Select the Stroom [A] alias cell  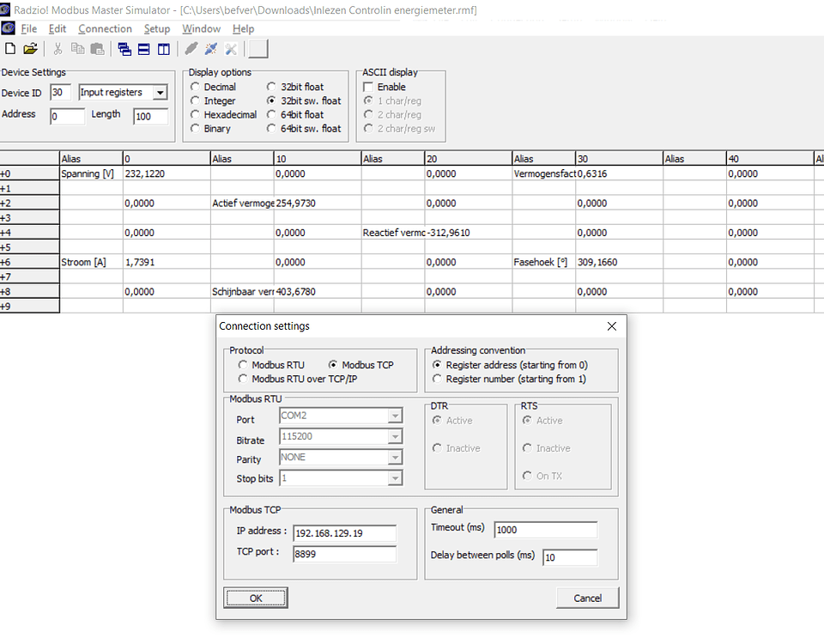pyautogui.click(x=92, y=262)
